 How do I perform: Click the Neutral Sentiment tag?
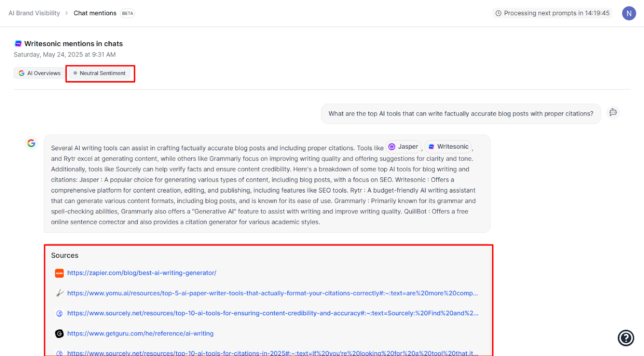[x=99, y=73]
